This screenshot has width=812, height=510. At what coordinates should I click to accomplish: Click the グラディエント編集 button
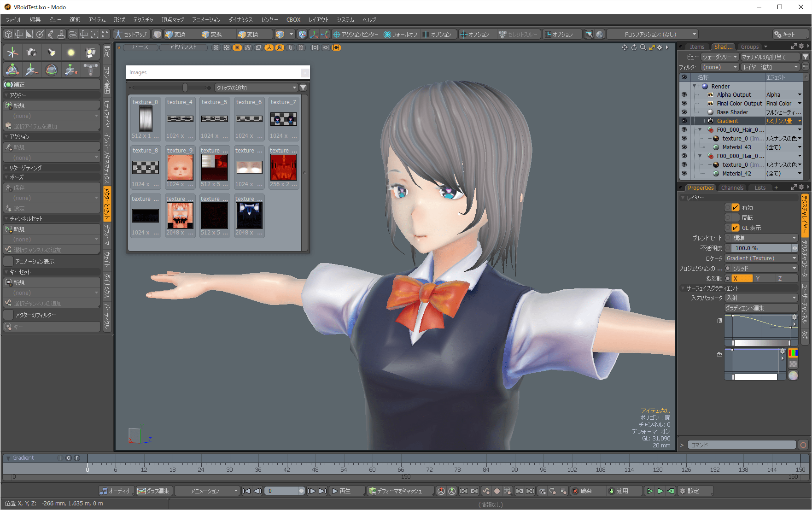(761, 308)
